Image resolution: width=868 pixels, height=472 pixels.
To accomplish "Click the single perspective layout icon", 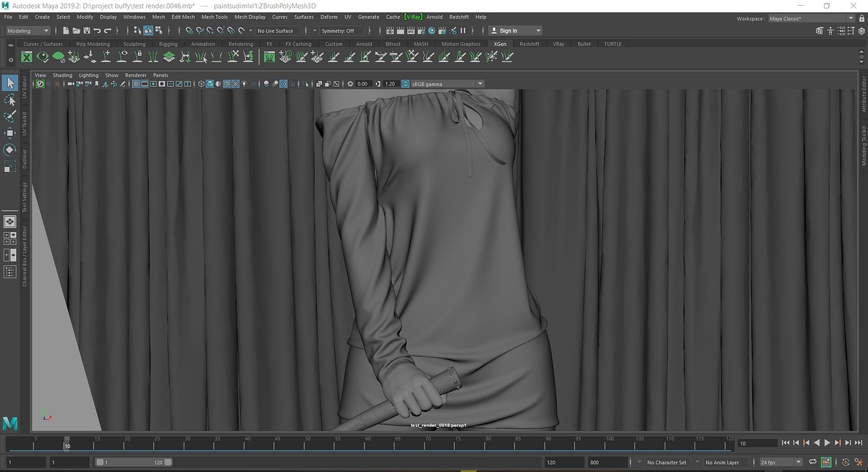I will coord(10,222).
